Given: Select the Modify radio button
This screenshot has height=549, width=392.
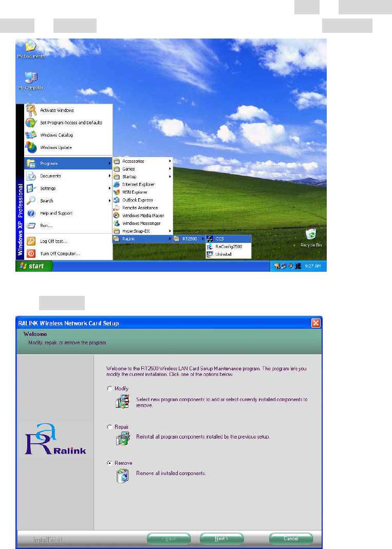Looking at the screenshot, I should pos(109,389).
